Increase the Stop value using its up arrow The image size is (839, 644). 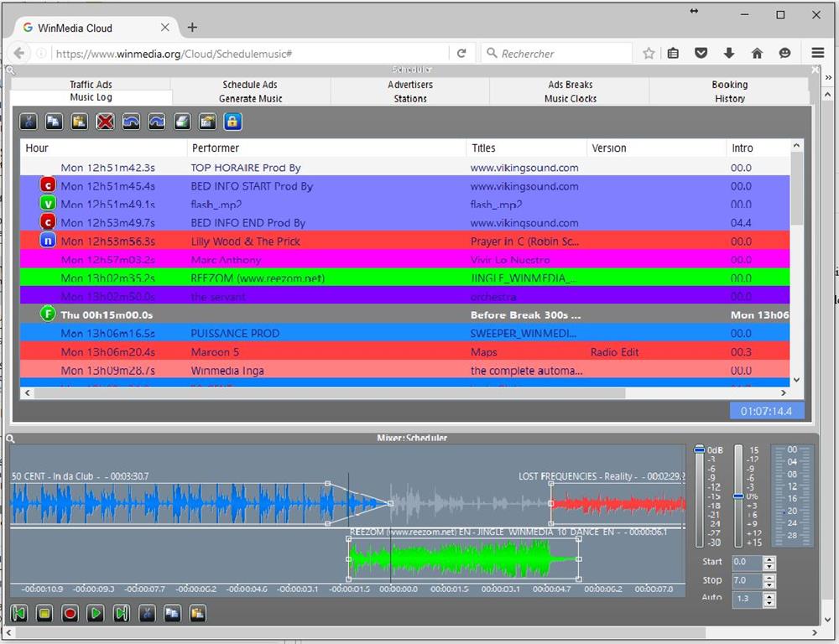pos(769,576)
